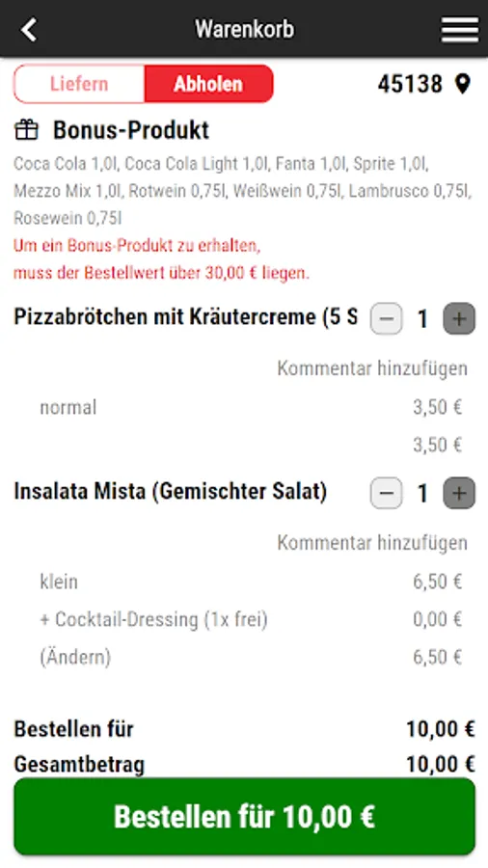Image resolution: width=488 pixels, height=868 pixels.
Task: Select the Insalata Mista item title
Action: click(x=171, y=492)
